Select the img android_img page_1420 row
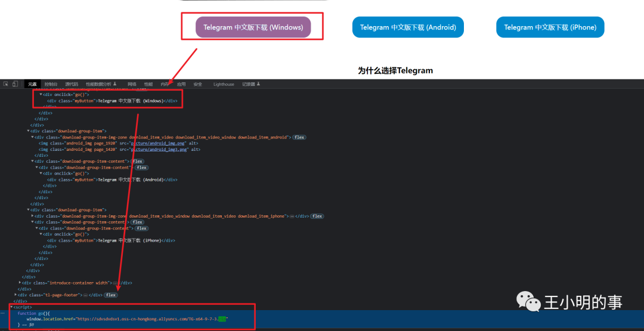The height and width of the screenshot is (331, 644). pos(119,150)
